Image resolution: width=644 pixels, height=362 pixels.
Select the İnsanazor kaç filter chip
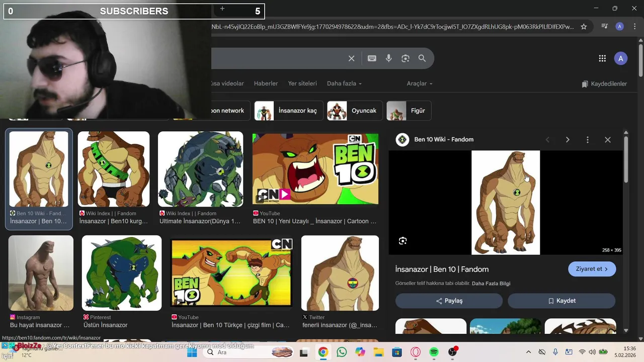point(289,111)
